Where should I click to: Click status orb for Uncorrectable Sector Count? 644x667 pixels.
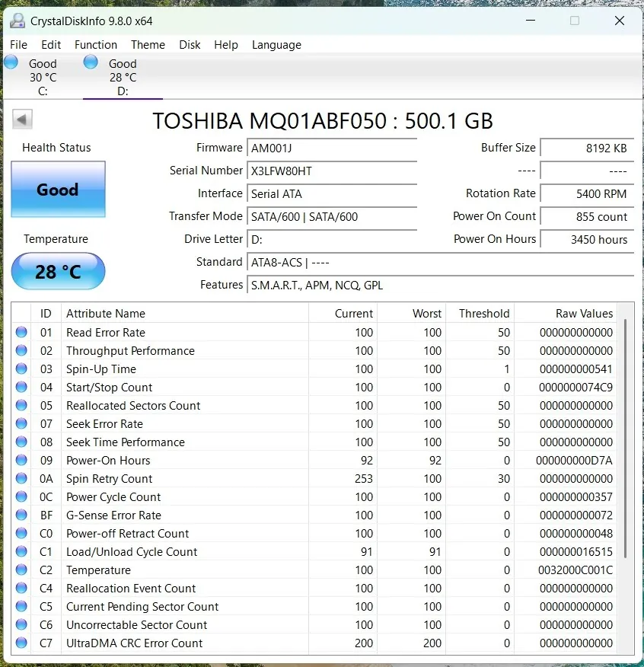pyautogui.click(x=21, y=625)
